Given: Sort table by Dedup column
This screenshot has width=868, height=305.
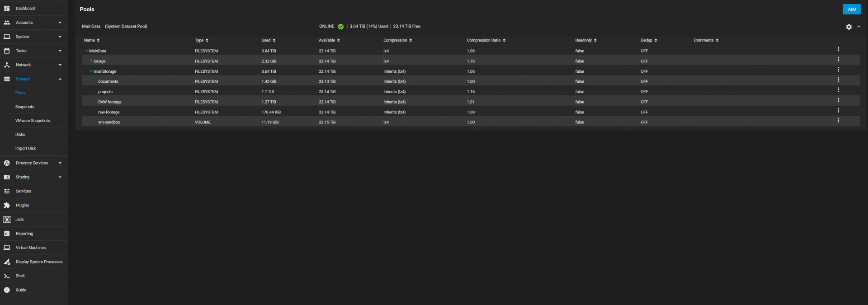Looking at the screenshot, I should pos(649,40).
